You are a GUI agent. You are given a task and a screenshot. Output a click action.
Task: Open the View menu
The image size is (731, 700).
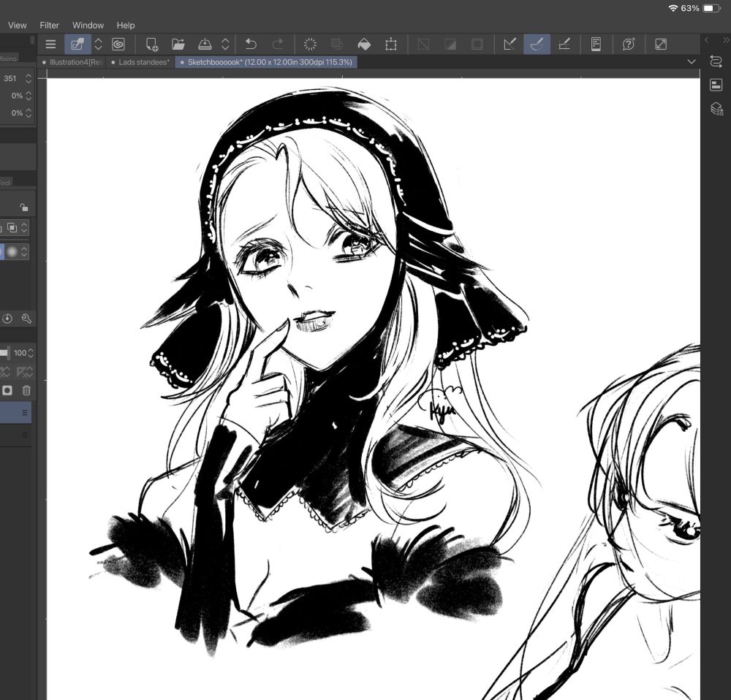click(18, 25)
